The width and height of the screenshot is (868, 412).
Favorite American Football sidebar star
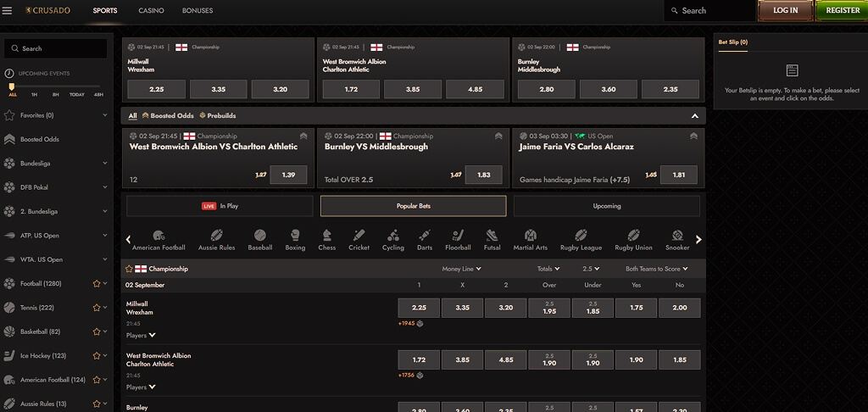(x=97, y=380)
